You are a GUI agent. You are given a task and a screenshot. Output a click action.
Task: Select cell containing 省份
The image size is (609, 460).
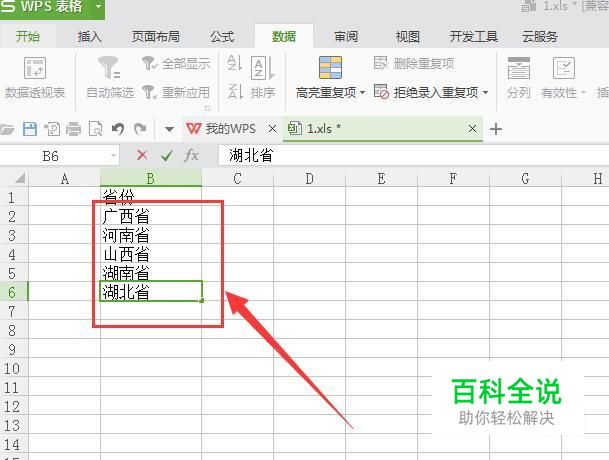(151, 197)
